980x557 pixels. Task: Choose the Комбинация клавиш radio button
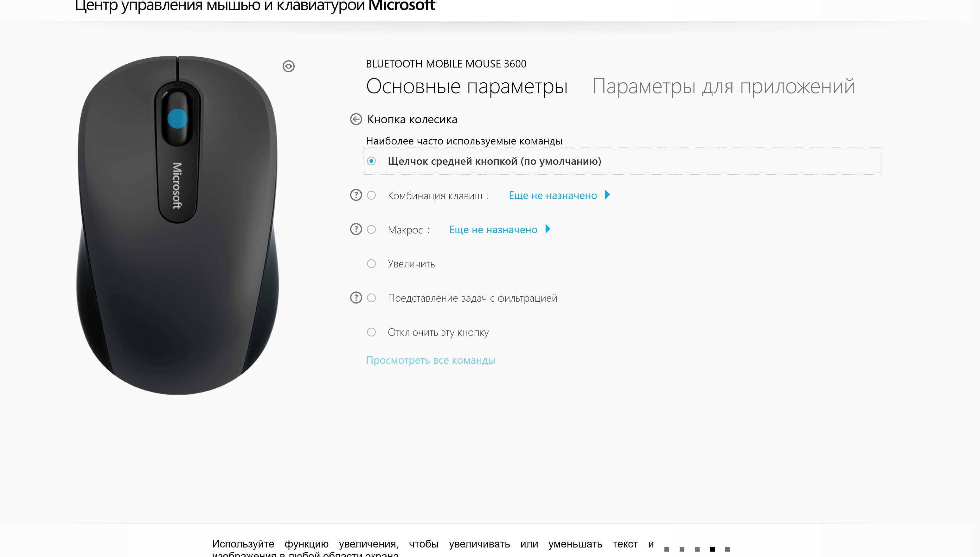coord(371,195)
